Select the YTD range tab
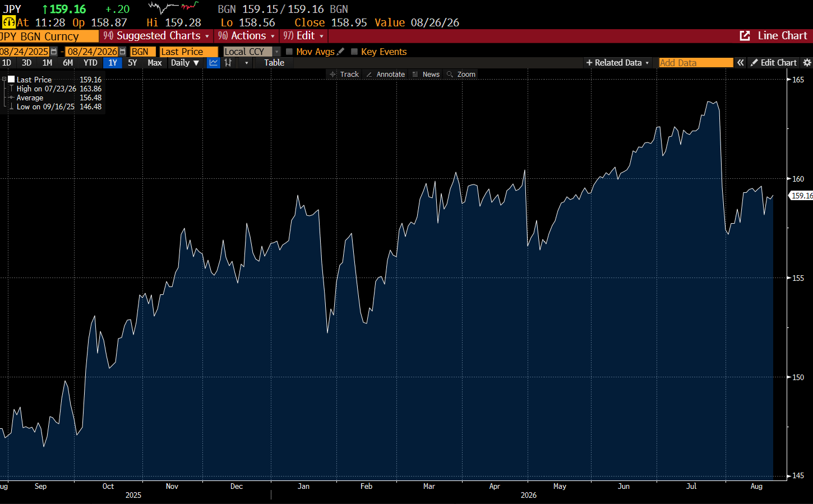Image resolution: width=813 pixels, height=504 pixels. coord(90,63)
